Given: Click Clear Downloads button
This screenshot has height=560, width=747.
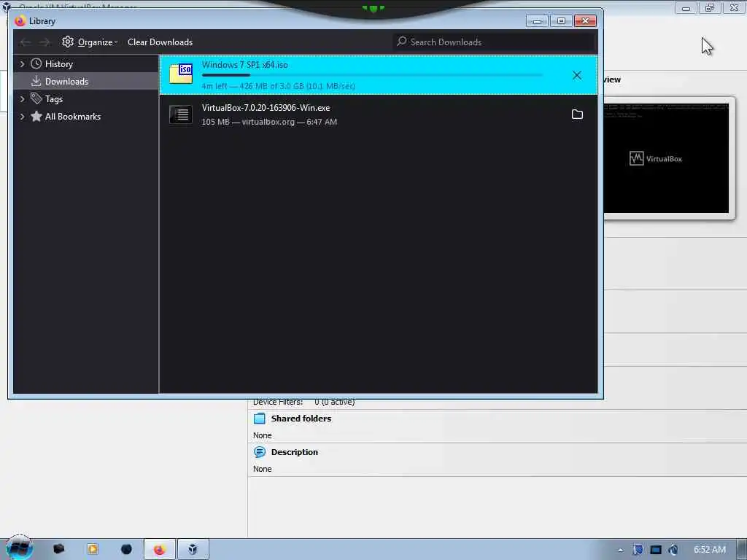Looking at the screenshot, I should [160, 42].
